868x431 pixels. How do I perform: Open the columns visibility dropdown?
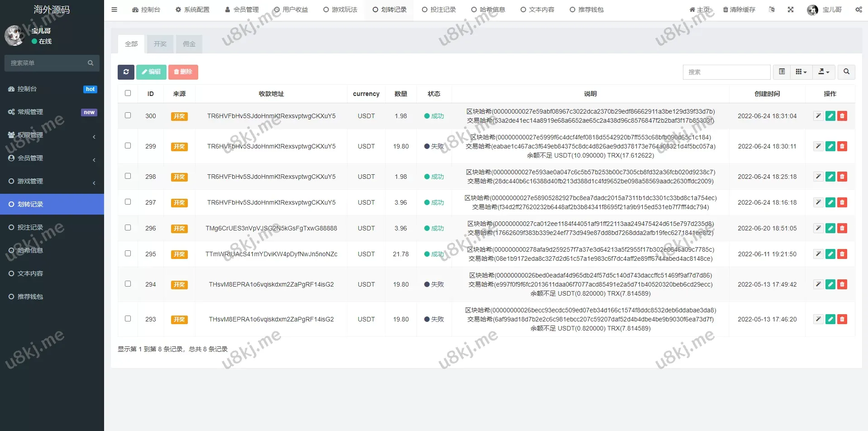pyautogui.click(x=801, y=72)
